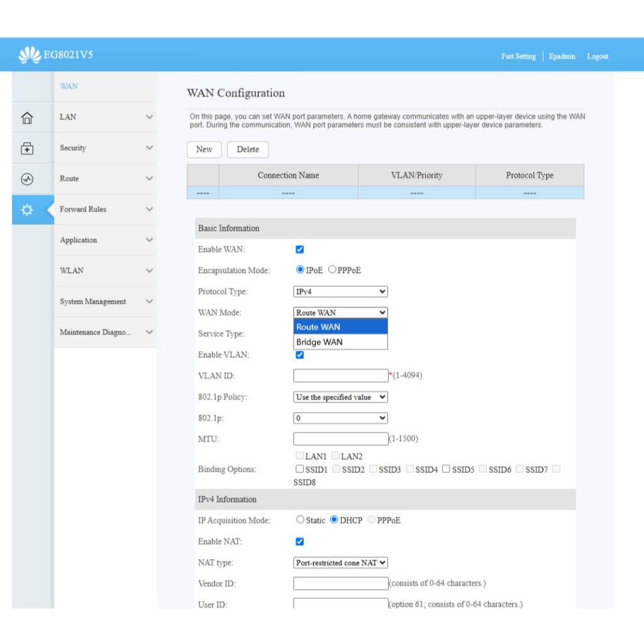The width and height of the screenshot is (644, 644).
Task: Click the Delete button
Action: click(x=248, y=150)
